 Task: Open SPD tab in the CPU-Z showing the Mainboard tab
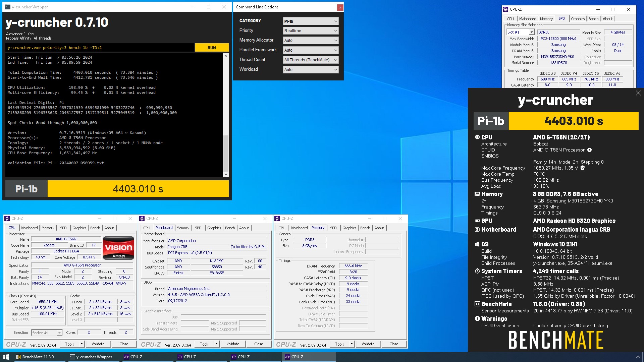(198, 228)
